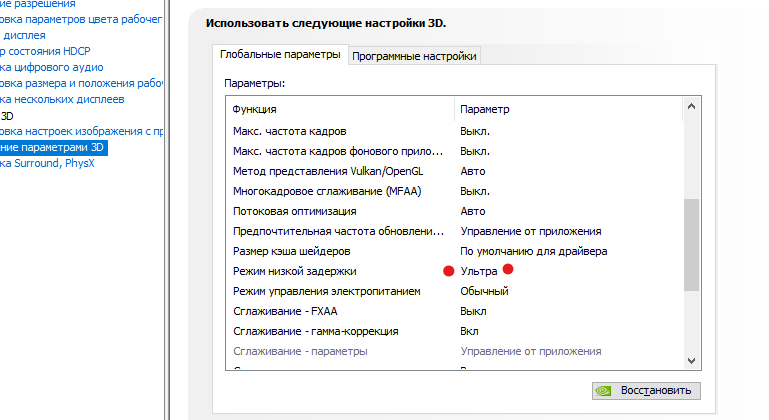Open the Ультра value for low latency
This screenshot has width=769, height=420.
pyautogui.click(x=479, y=271)
